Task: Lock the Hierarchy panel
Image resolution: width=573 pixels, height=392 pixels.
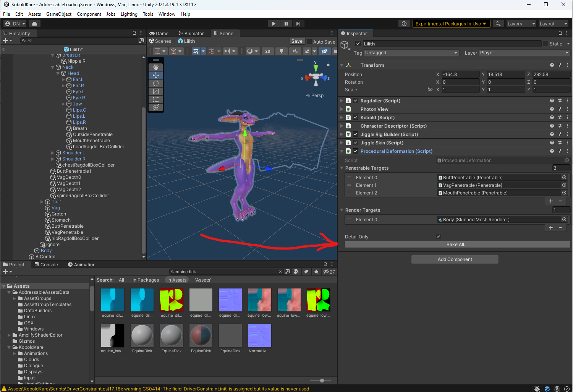Action: tap(134, 33)
